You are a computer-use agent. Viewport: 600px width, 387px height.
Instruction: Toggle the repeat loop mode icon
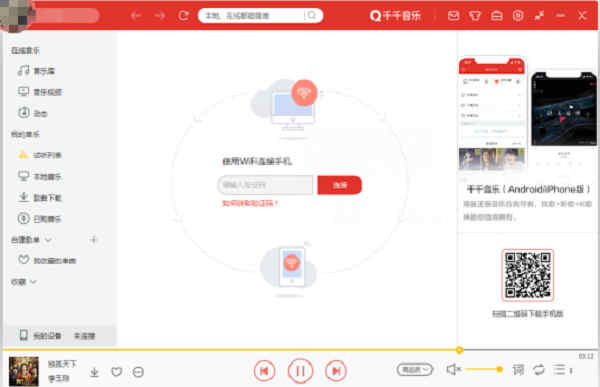point(539,370)
